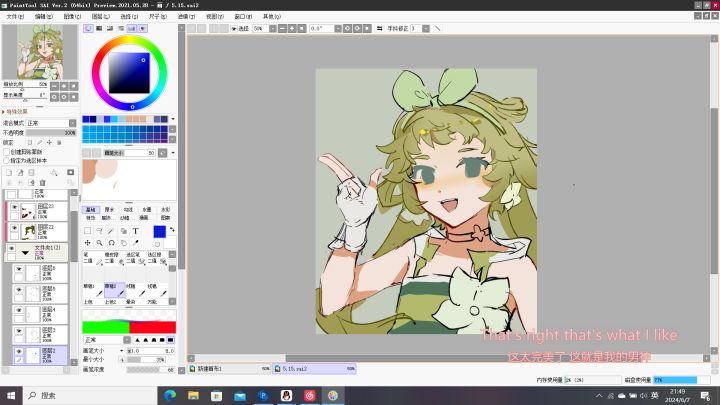
Task: Toggle the scratchpad panel icon
Action: (x=142, y=28)
